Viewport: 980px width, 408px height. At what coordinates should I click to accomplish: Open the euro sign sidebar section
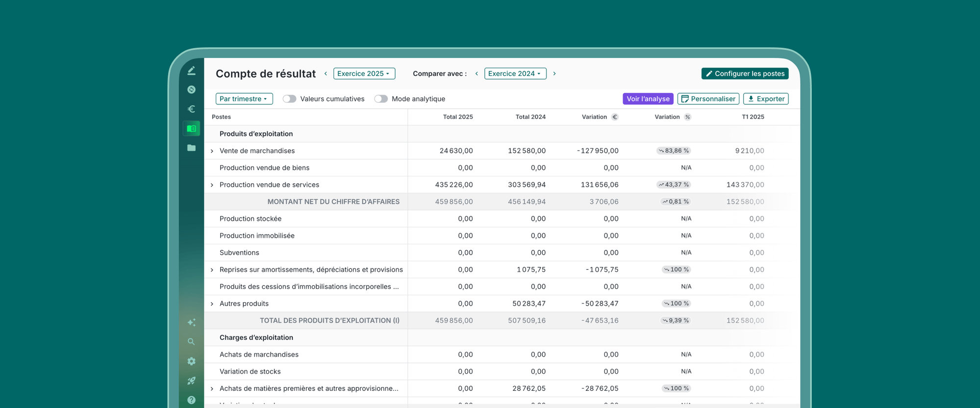coord(191,109)
